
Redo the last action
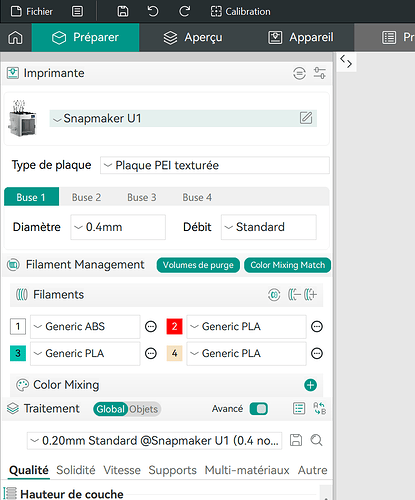pos(184,12)
